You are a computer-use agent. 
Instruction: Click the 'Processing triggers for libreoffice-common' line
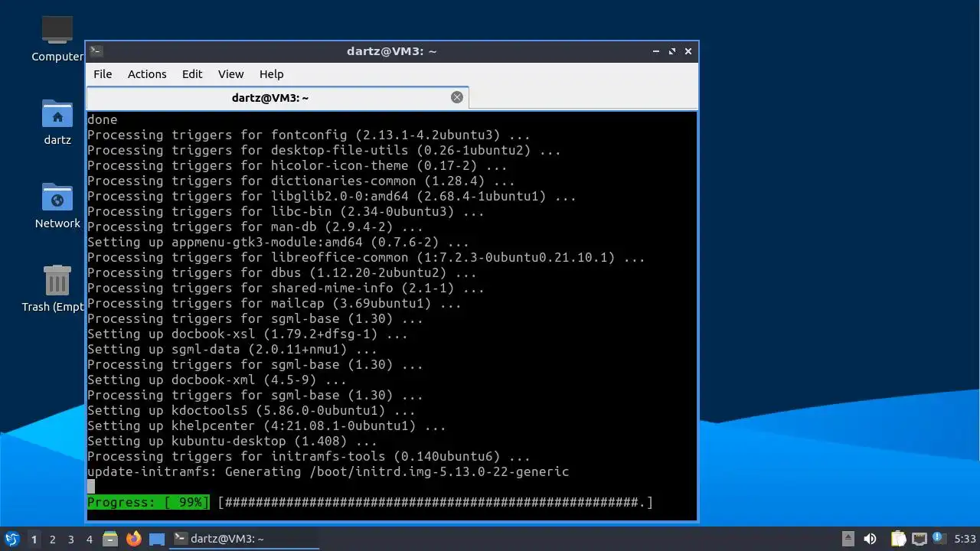pyautogui.click(x=366, y=257)
